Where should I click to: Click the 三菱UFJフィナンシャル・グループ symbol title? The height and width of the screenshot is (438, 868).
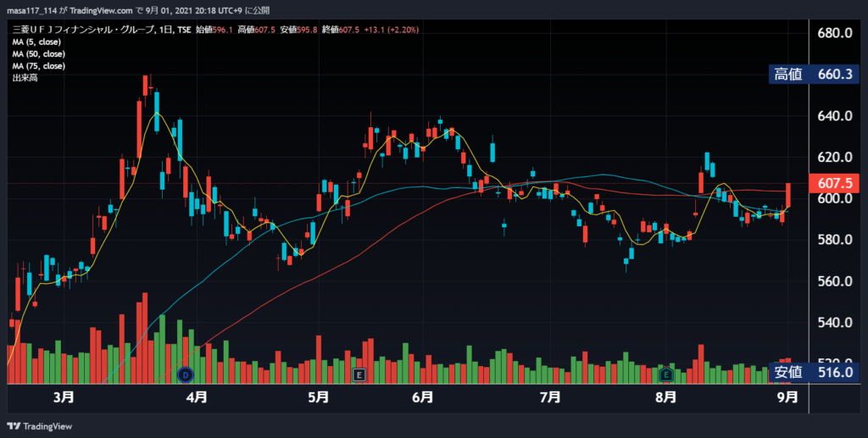(83, 30)
